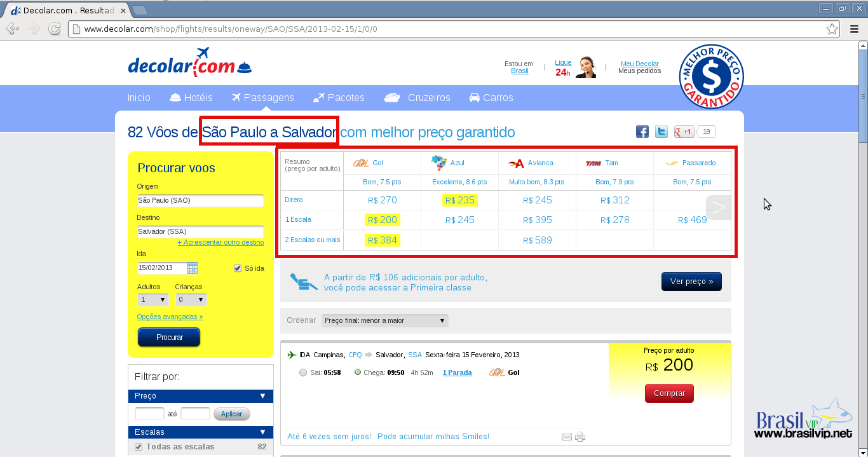The width and height of the screenshot is (868, 457).
Task: Click the 1 Parada stop details link
Action: pyautogui.click(x=458, y=372)
